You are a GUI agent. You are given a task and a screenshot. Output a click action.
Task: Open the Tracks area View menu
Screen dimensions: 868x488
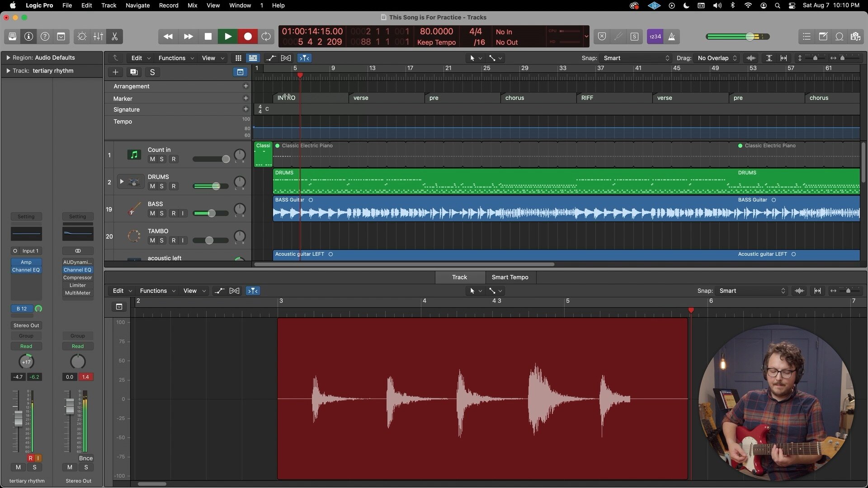coord(212,58)
